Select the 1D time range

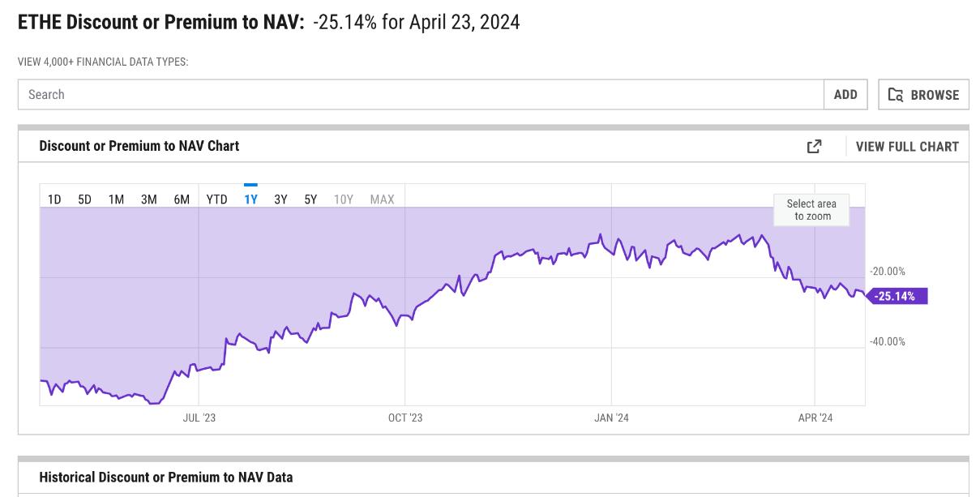pyautogui.click(x=54, y=199)
